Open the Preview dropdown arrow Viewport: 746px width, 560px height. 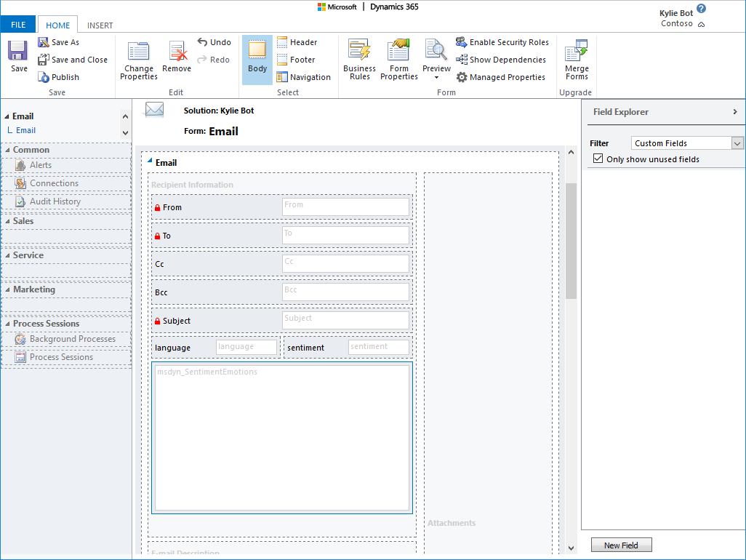point(436,78)
